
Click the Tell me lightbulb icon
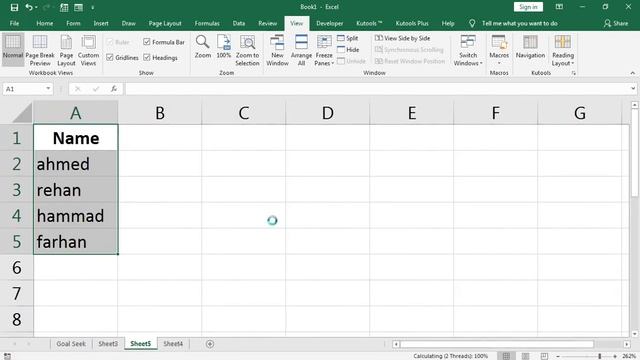coord(472,23)
